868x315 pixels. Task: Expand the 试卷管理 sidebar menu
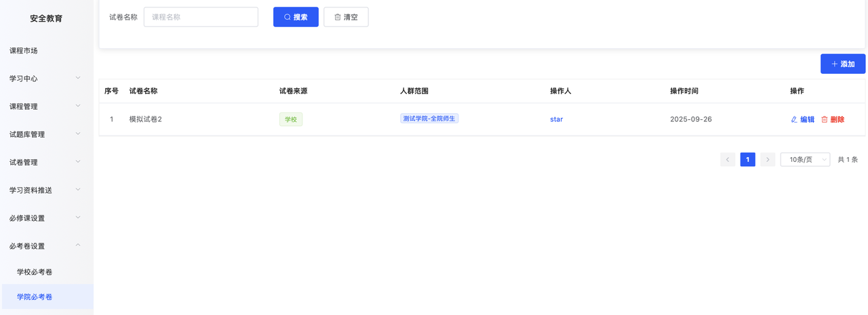click(x=46, y=162)
